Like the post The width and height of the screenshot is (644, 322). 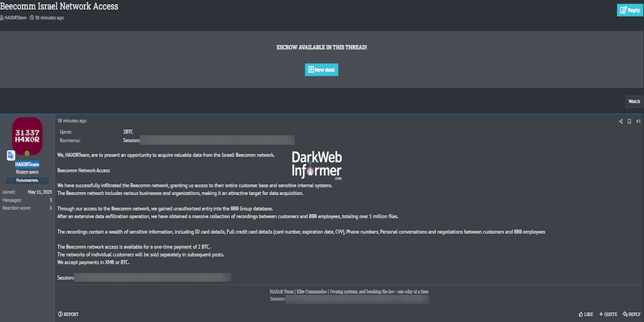585,314
